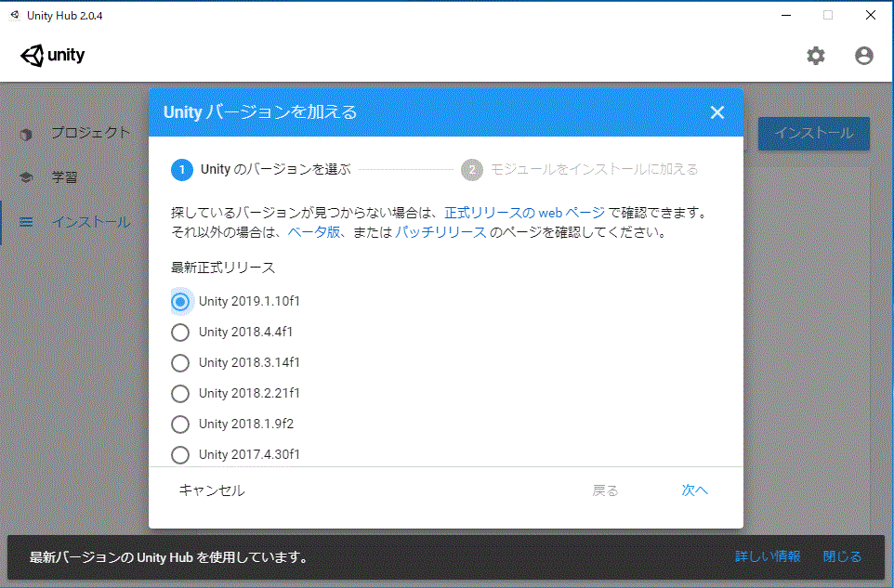Open the account profile icon
This screenshot has width=894, height=588.
[864, 56]
